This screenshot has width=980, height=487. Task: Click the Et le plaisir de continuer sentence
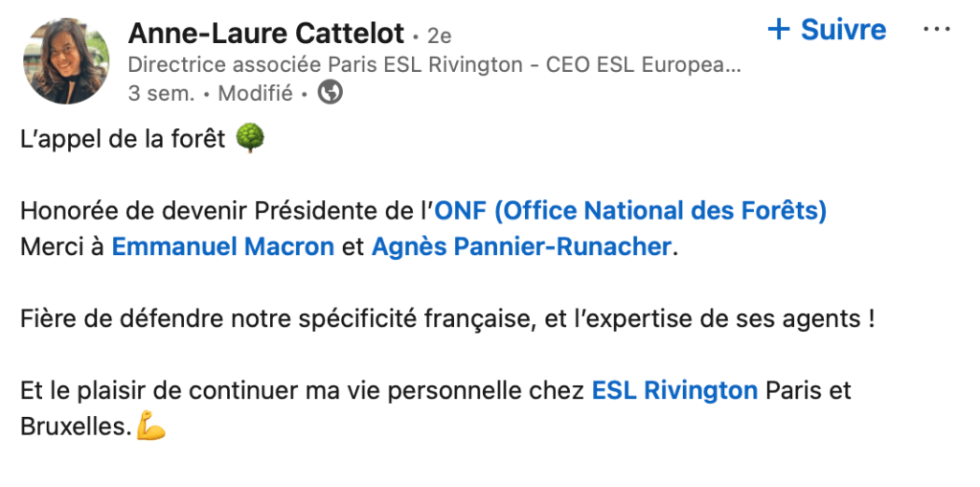point(305,391)
